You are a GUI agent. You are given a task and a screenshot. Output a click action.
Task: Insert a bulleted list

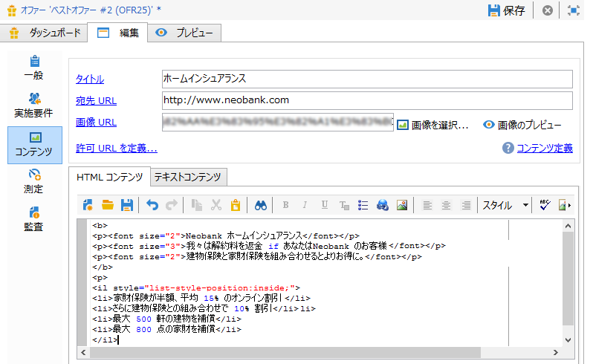(x=363, y=205)
